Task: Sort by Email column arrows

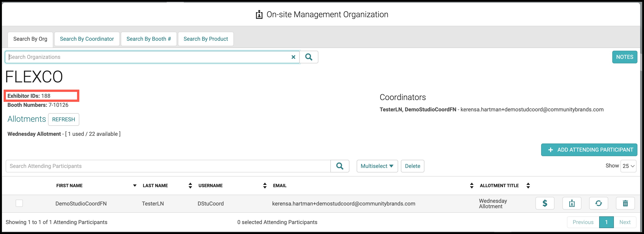Action: click(472, 186)
